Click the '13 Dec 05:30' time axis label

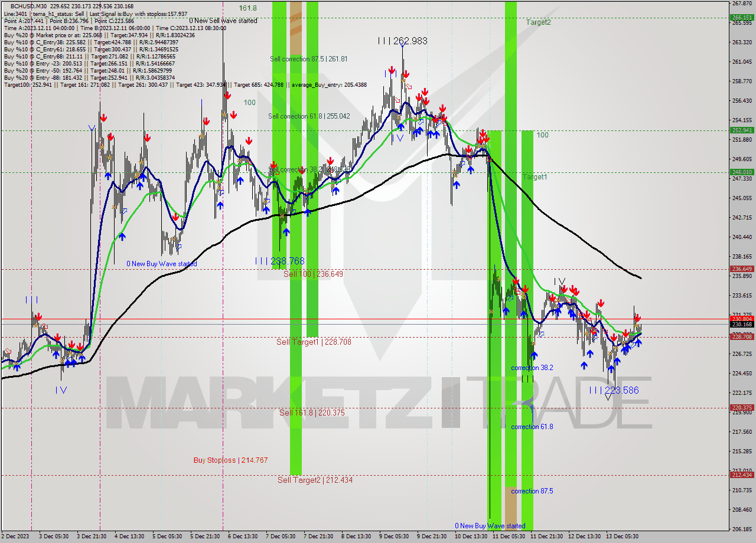point(623,537)
